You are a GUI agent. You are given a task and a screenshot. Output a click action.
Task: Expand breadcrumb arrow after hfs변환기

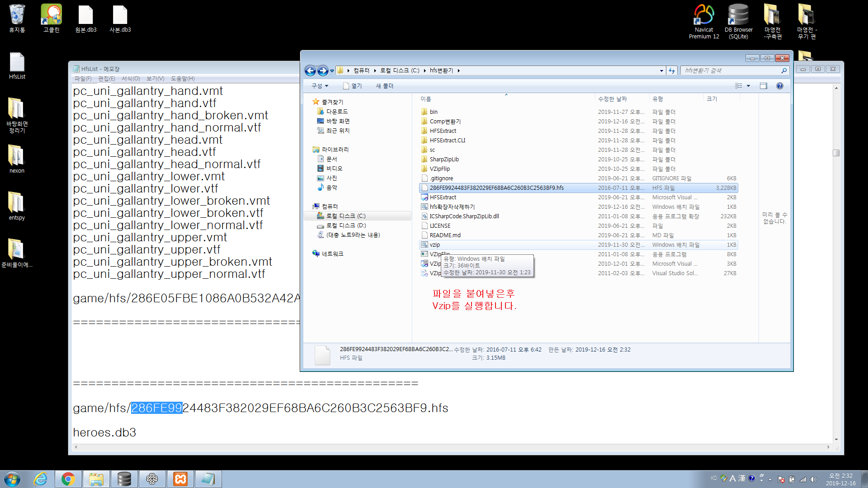[x=458, y=70]
